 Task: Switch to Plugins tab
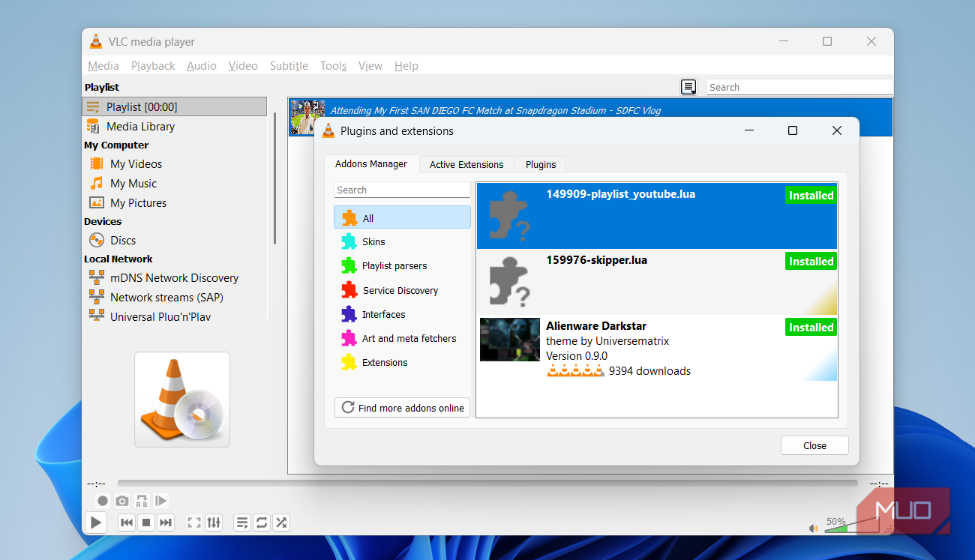point(541,164)
